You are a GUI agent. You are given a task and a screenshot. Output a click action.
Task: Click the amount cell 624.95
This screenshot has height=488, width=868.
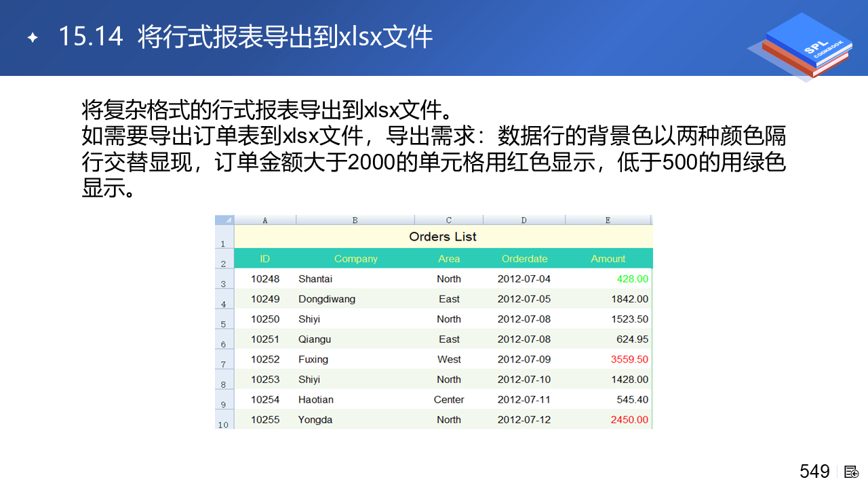tap(608, 339)
